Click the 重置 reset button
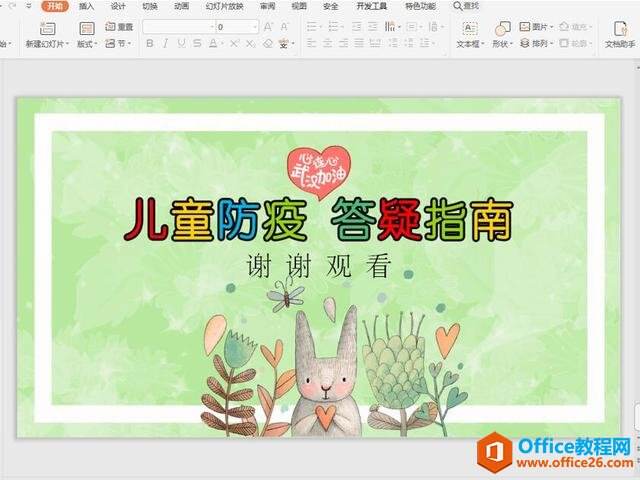Screen dimensions: 640x480 pos(119,27)
